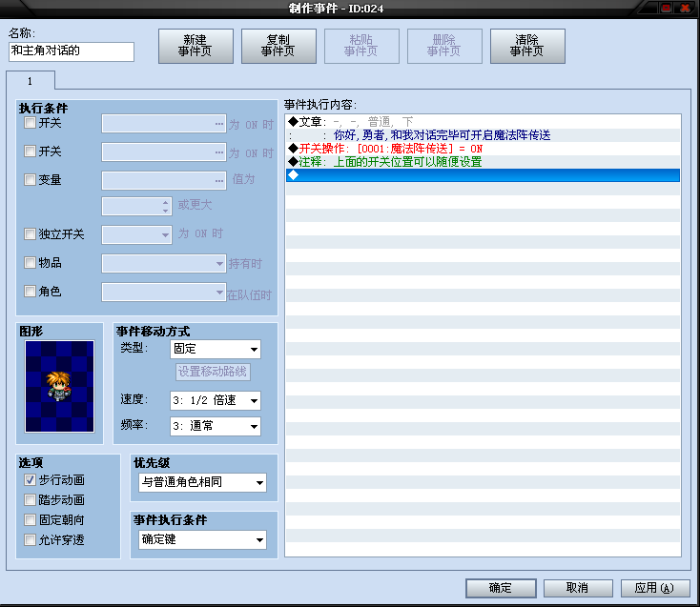The height and width of the screenshot is (607, 700).
Task: Uncheck the 步行动画 option
Action: 30,480
